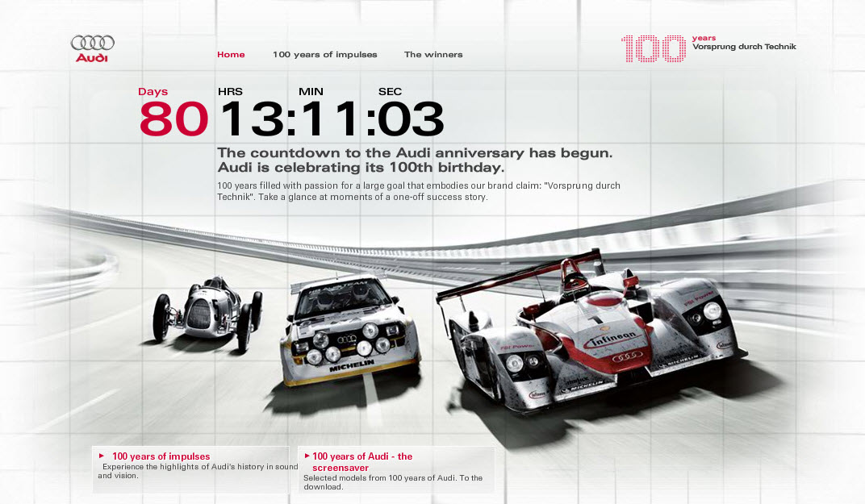865x504 pixels.
Task: Click the HRS label above the timer
Action: click(x=230, y=92)
